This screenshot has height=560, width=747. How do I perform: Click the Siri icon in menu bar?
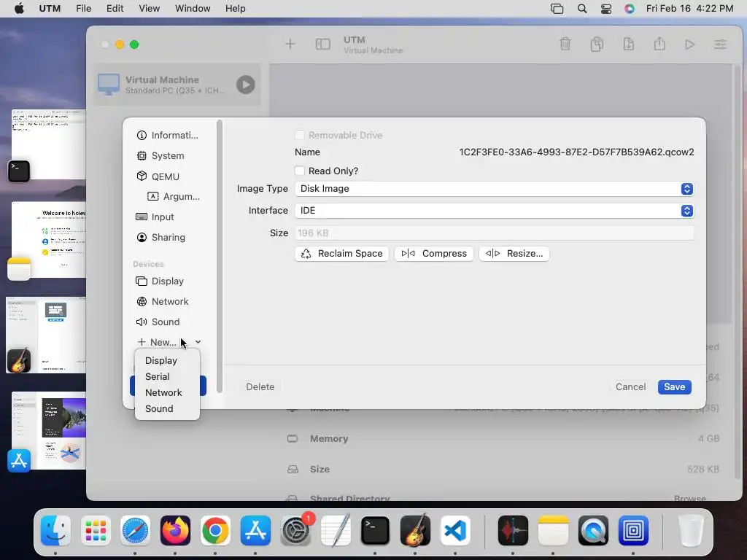pyautogui.click(x=630, y=9)
